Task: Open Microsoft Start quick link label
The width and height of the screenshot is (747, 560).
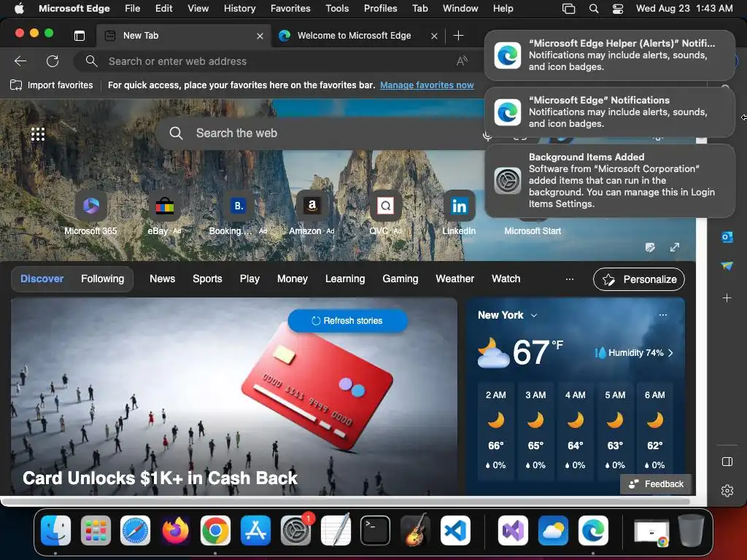Action: (x=532, y=231)
